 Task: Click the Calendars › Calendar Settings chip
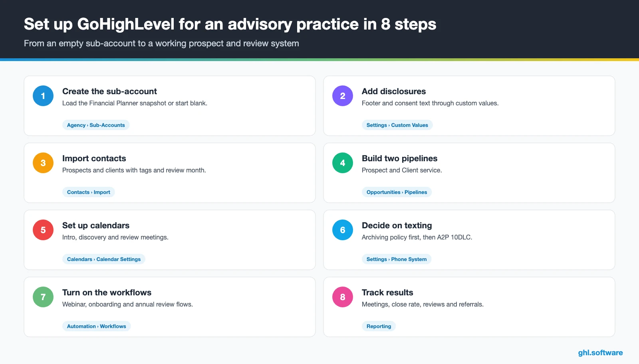coord(104,259)
